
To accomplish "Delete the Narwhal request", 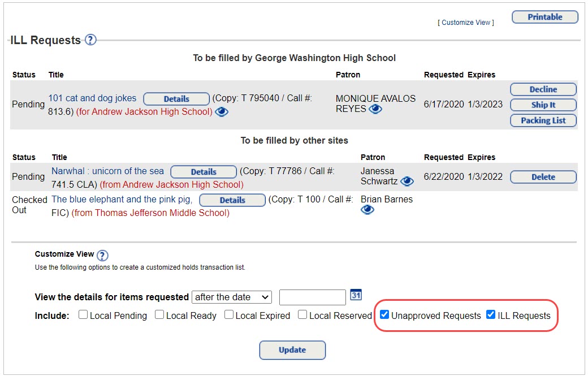I will 543,176.
